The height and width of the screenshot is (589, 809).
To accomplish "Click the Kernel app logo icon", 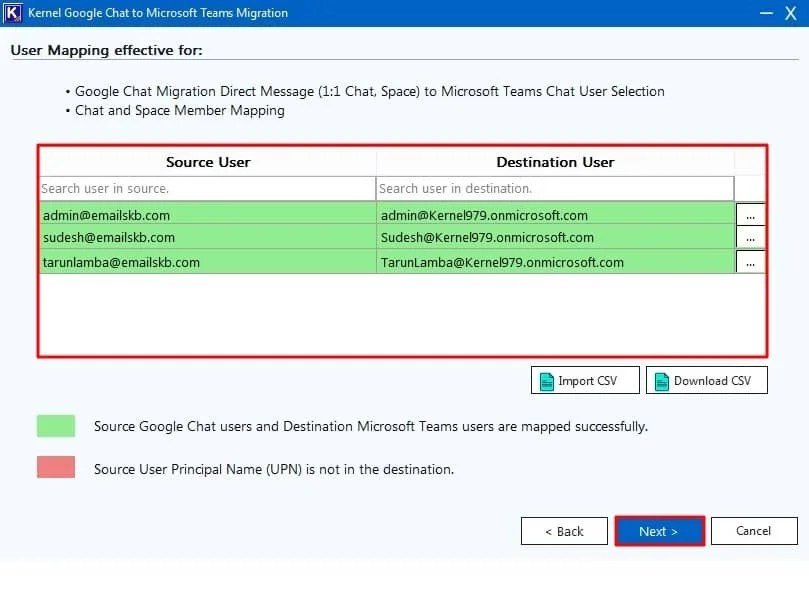I will 12,13.
